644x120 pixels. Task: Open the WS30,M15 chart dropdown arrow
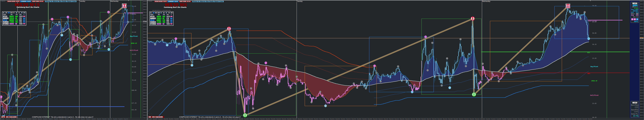point(1,1)
